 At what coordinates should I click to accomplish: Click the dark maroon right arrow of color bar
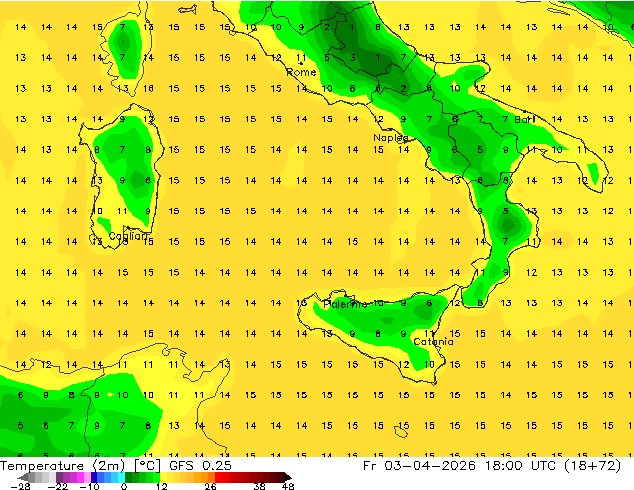point(287,477)
